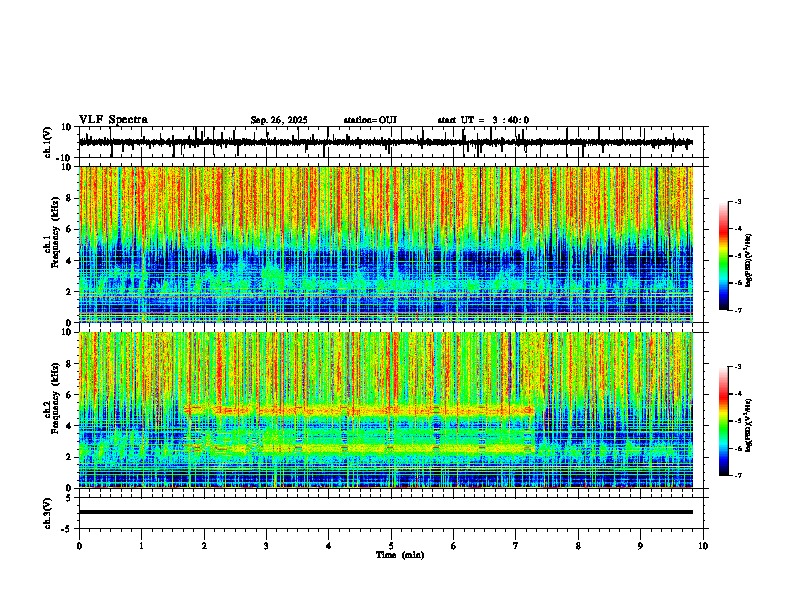Click the ch.2 emission band near 5 kHz
Screen dimensions: 792x612
coord(360,410)
